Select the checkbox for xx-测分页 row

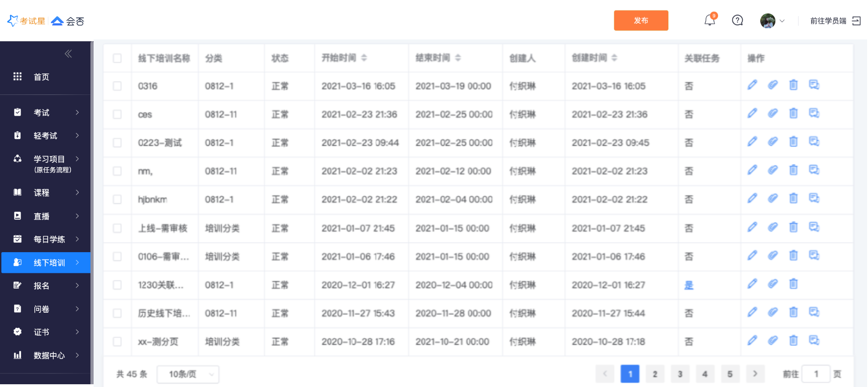click(117, 342)
